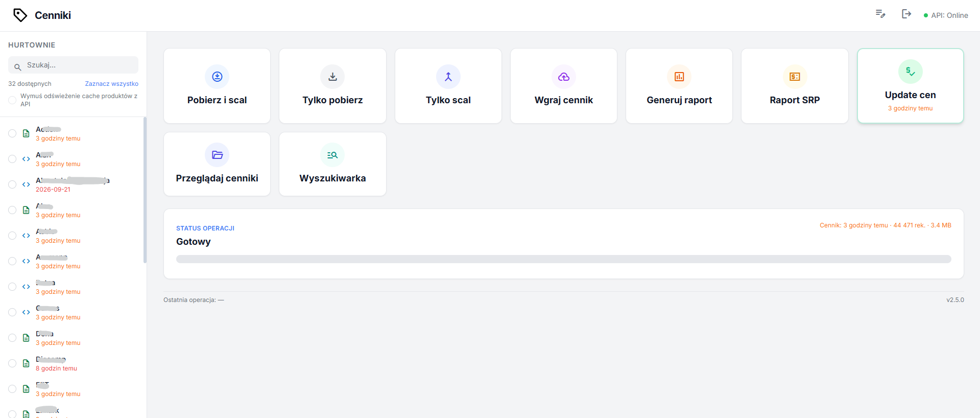Click the API: Online status text
The height and width of the screenshot is (418, 980).
(949, 15)
